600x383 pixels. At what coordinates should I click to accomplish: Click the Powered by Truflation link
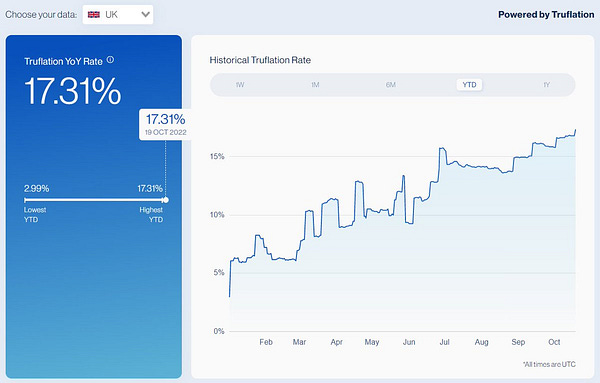546,15
